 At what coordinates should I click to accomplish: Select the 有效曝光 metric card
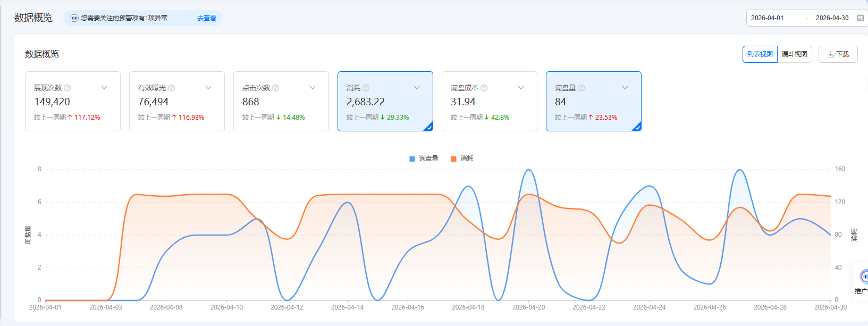[x=177, y=101]
